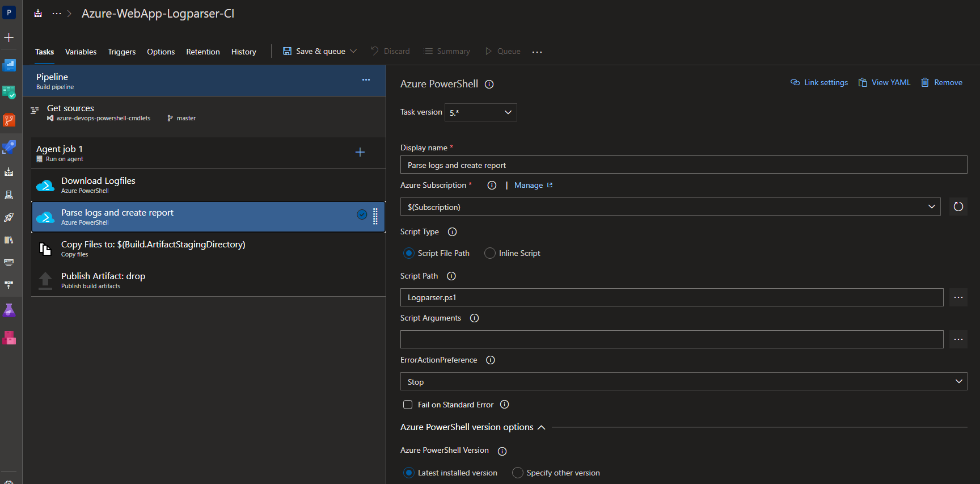This screenshot has height=484, width=980.
Task: Show Script Type info tooltip
Action: coord(452,232)
